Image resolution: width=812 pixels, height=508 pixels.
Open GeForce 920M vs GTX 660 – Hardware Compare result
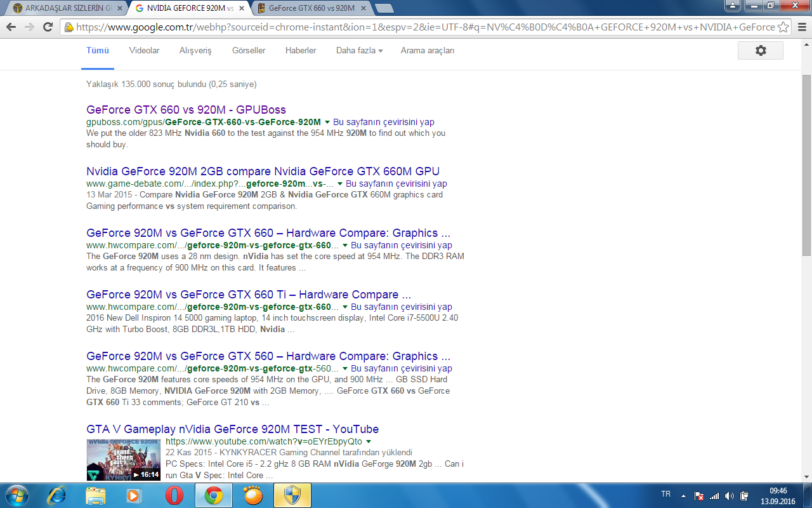pos(268,233)
